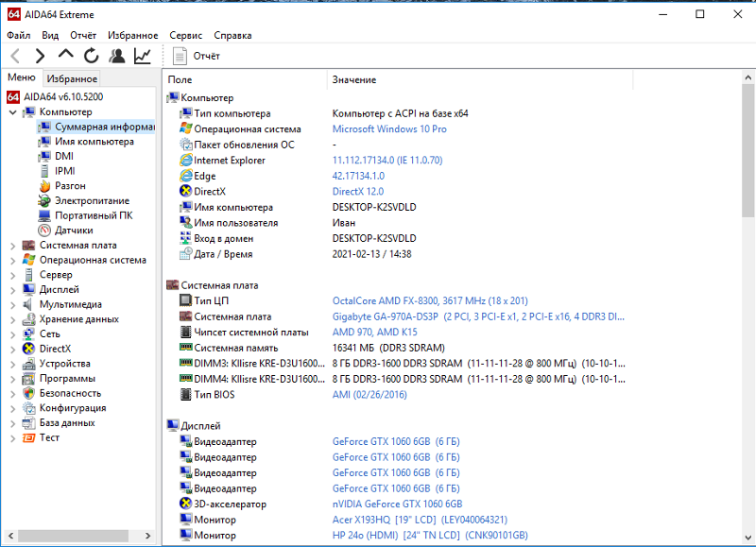The width and height of the screenshot is (756, 547).
Task: Open the Acer X193HQ monitor link
Action: pos(420,520)
